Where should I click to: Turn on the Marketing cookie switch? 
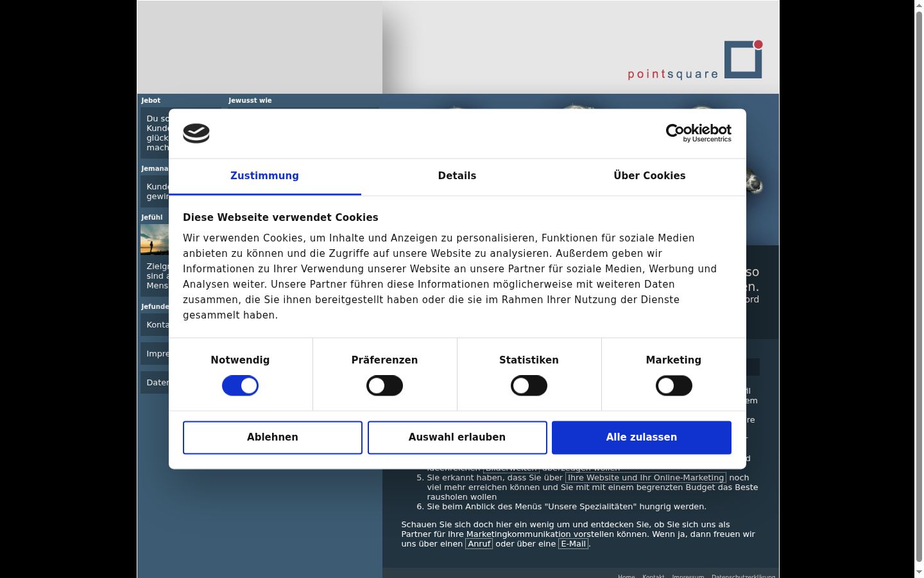[674, 386]
